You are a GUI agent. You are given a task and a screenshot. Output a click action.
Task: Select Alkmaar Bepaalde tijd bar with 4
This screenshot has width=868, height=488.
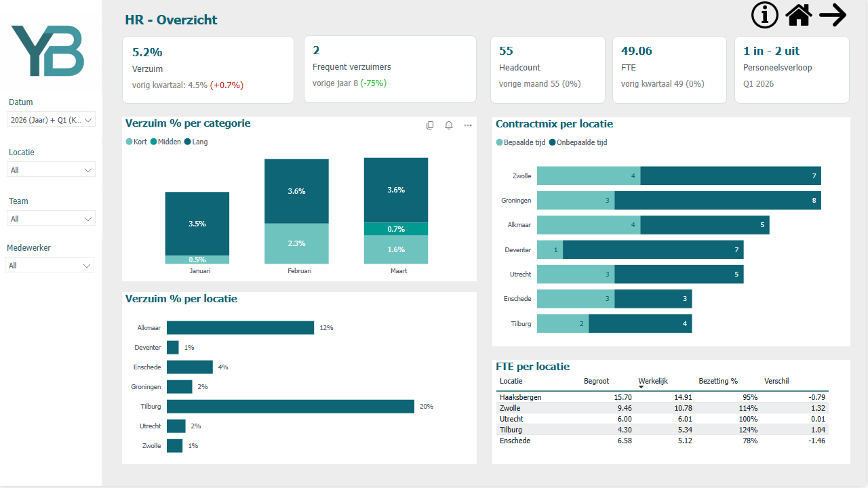589,224
